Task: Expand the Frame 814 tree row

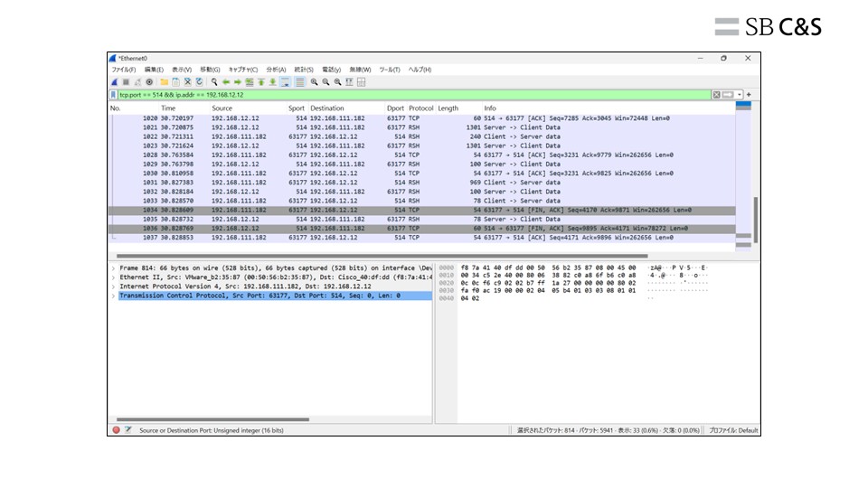Action: (x=114, y=267)
